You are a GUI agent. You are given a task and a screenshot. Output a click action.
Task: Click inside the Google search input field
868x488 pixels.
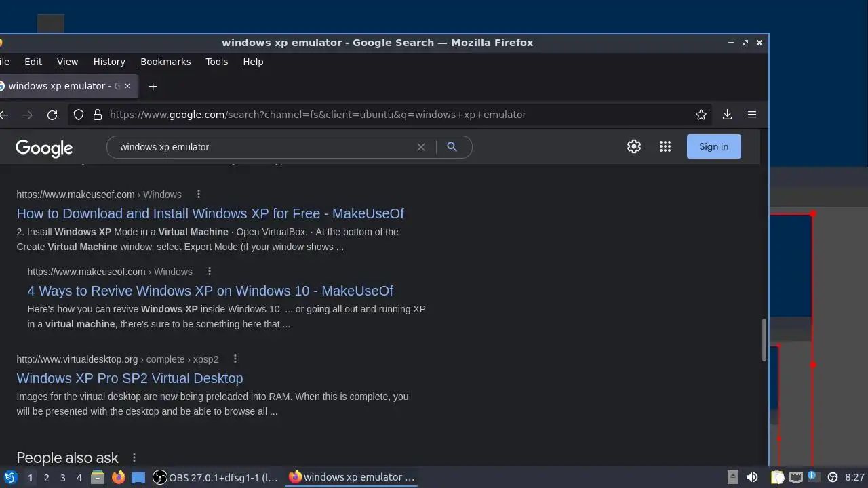pyautogui.click(x=264, y=147)
